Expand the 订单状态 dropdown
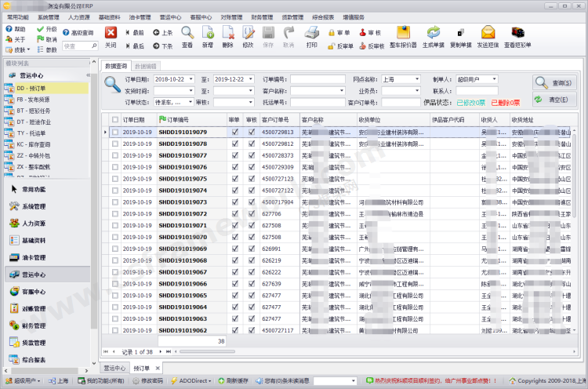This screenshot has width=588, height=389. coord(190,102)
